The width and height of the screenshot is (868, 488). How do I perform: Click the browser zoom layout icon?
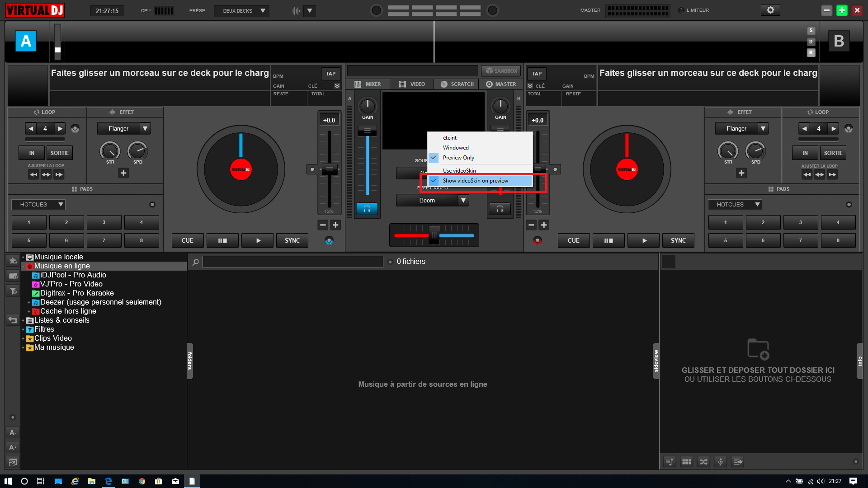click(x=13, y=462)
